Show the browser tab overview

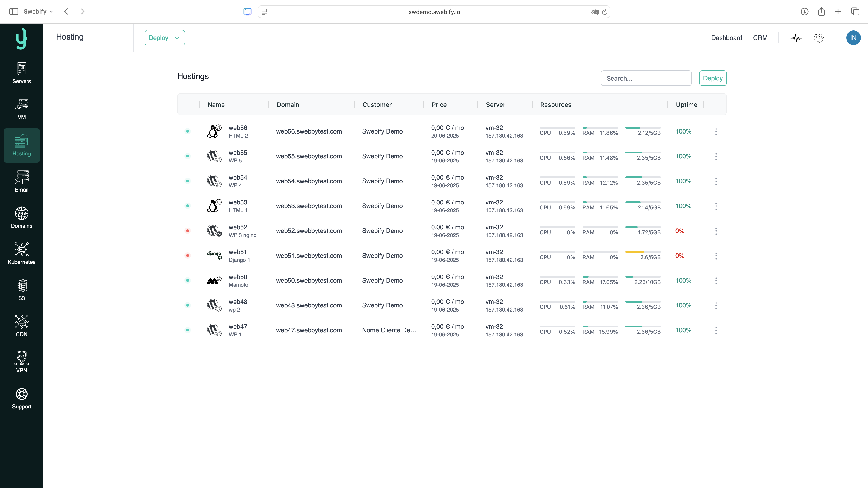point(855,12)
